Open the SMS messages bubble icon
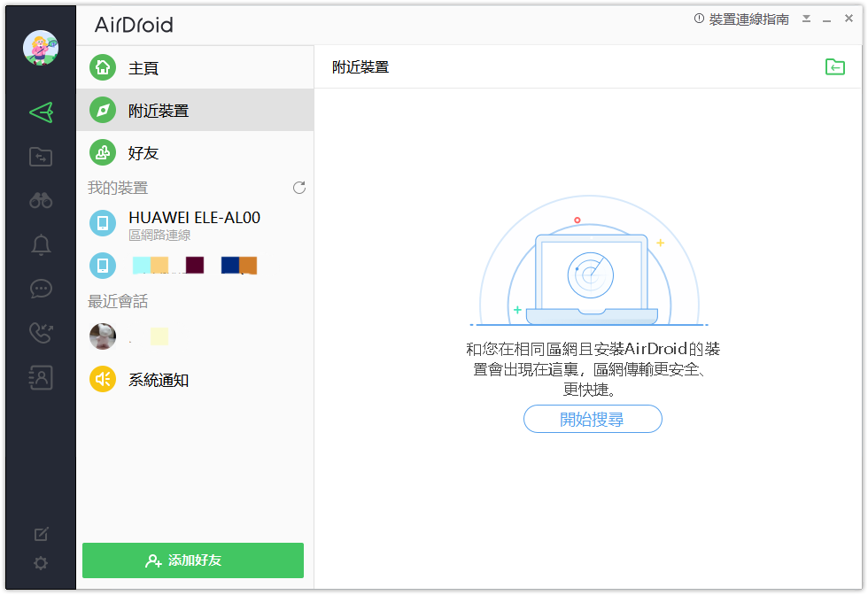 click(x=41, y=289)
